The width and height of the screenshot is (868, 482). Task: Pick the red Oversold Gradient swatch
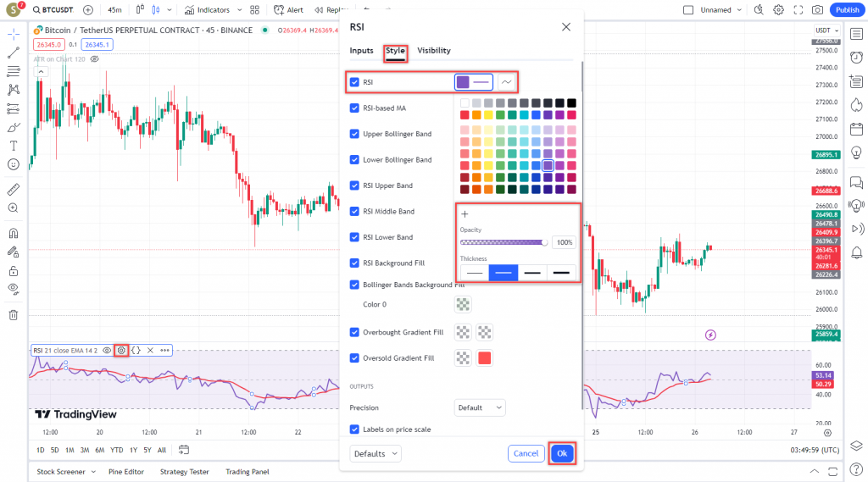[x=484, y=358]
